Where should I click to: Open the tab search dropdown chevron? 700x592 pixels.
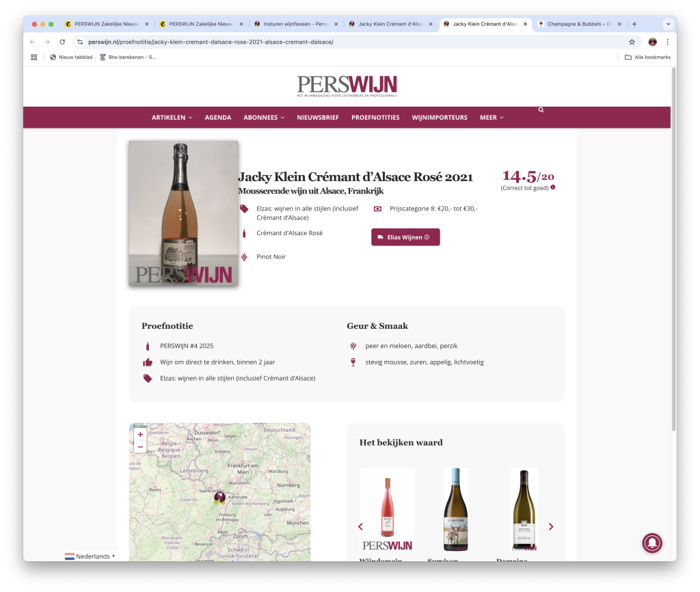[668, 24]
